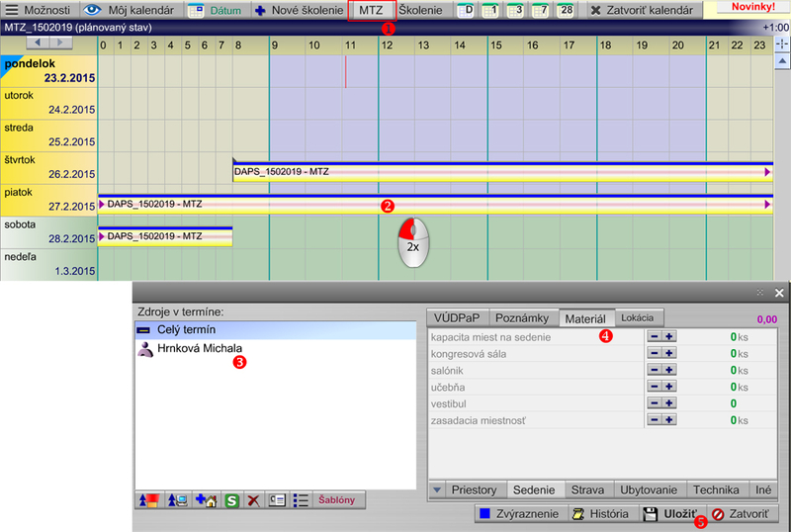Click the horizontal scroll control above day list

pyautogui.click(x=47, y=44)
